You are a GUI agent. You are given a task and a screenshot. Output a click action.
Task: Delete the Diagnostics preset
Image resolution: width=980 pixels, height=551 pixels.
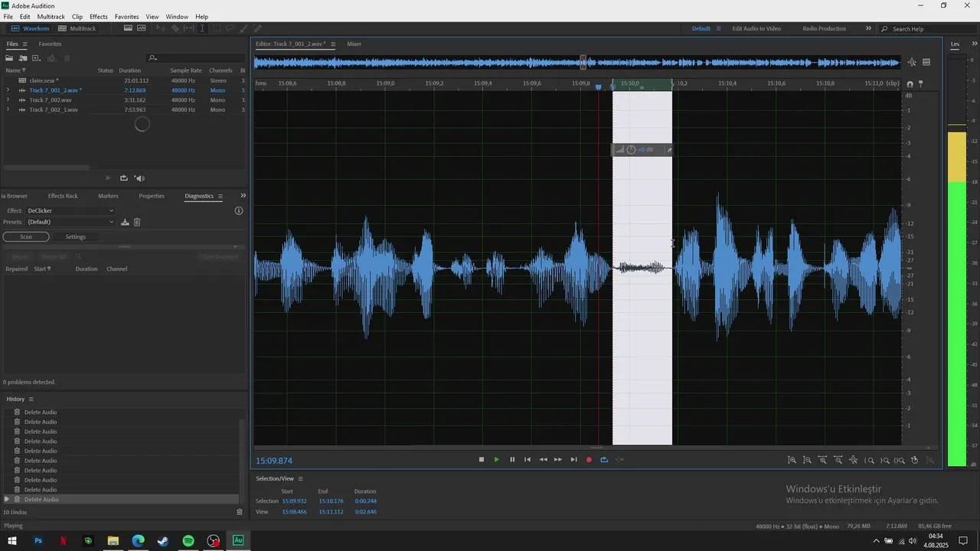[137, 222]
